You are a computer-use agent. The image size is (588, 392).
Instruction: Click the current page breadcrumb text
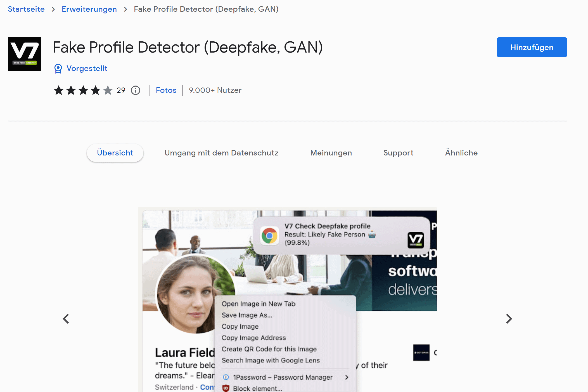pos(206,9)
